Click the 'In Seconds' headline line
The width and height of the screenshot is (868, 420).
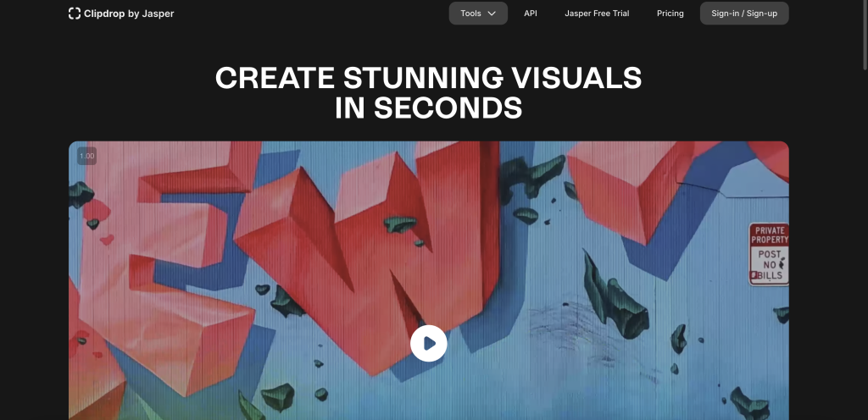428,108
